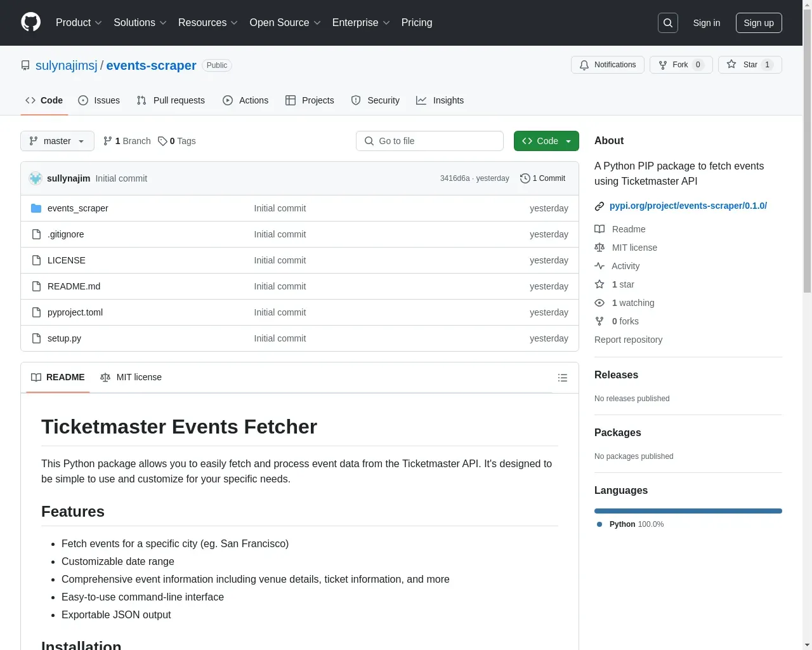Click the Notifications bell icon
Viewport: 812px width, 650px height.
point(584,65)
